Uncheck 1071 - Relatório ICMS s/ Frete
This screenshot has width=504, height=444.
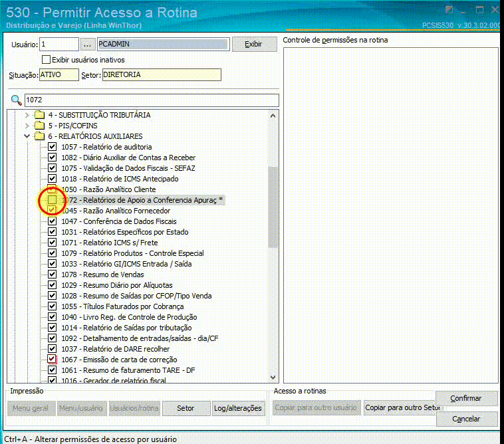(52, 242)
